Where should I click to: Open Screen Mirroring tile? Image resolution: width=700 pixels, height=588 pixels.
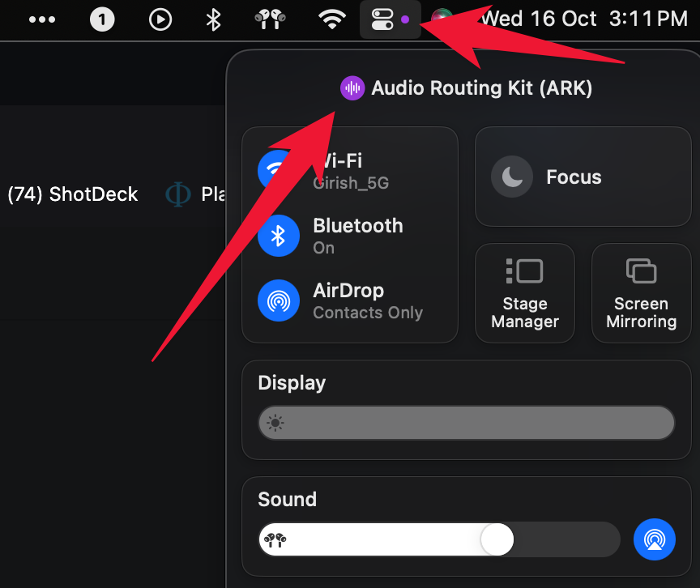[x=641, y=293]
